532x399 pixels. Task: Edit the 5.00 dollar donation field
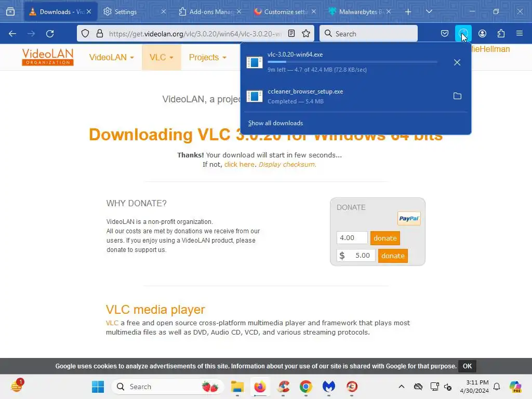pos(356,256)
